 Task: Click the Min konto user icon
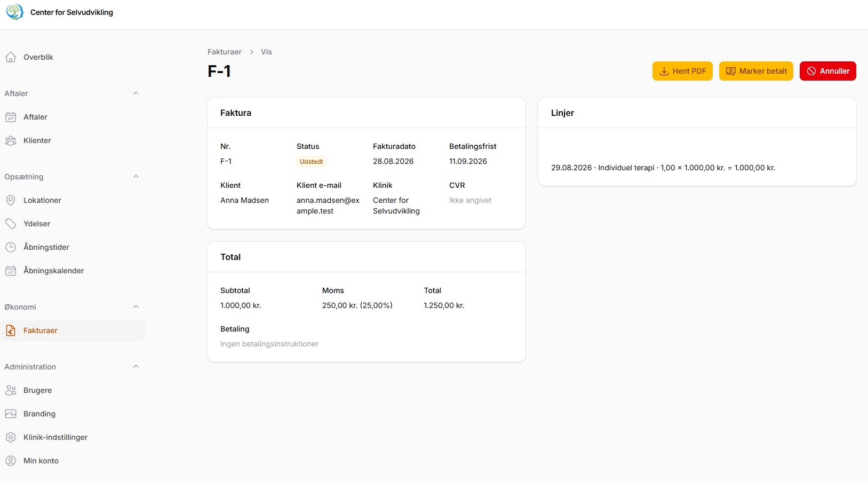pos(11,461)
